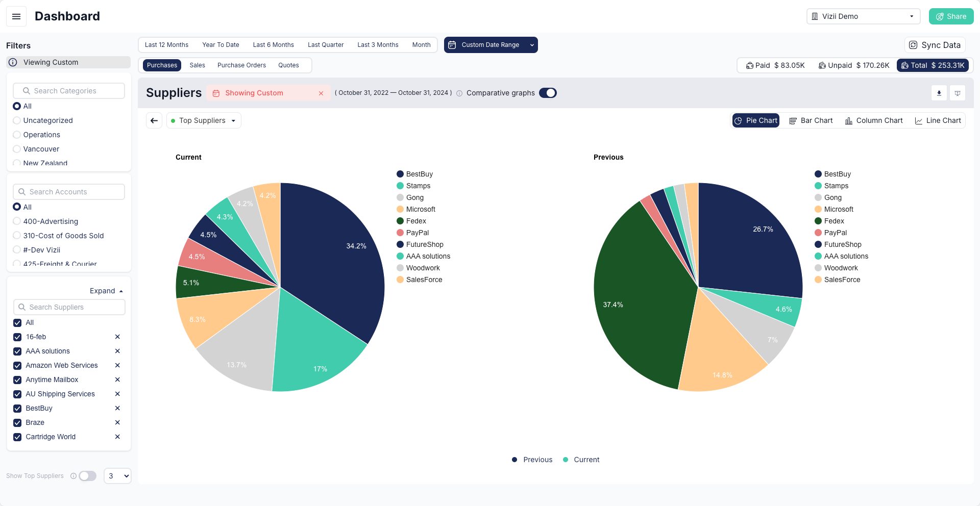Switch to Line Chart view

coord(938,120)
